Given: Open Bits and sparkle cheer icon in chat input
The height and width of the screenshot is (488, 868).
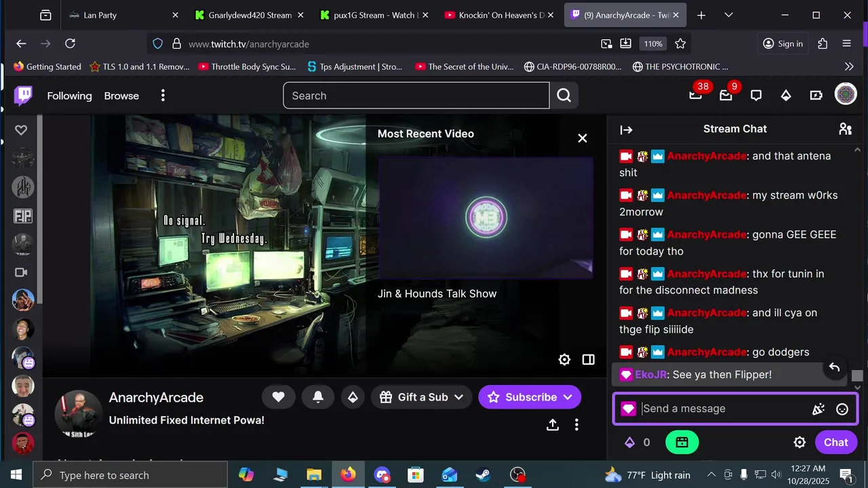Looking at the screenshot, I should (818, 409).
